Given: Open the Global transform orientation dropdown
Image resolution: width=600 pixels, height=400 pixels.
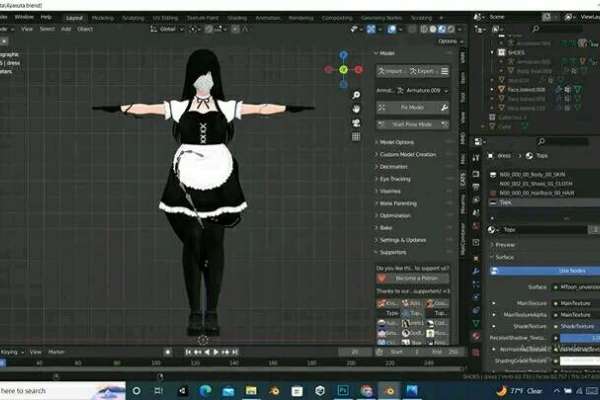Looking at the screenshot, I should pos(167,29).
